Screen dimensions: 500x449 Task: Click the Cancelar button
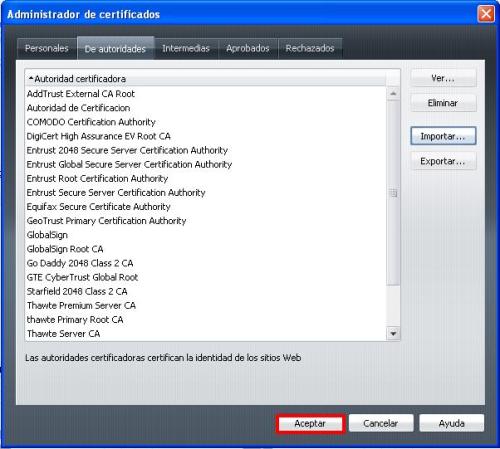[381, 424]
